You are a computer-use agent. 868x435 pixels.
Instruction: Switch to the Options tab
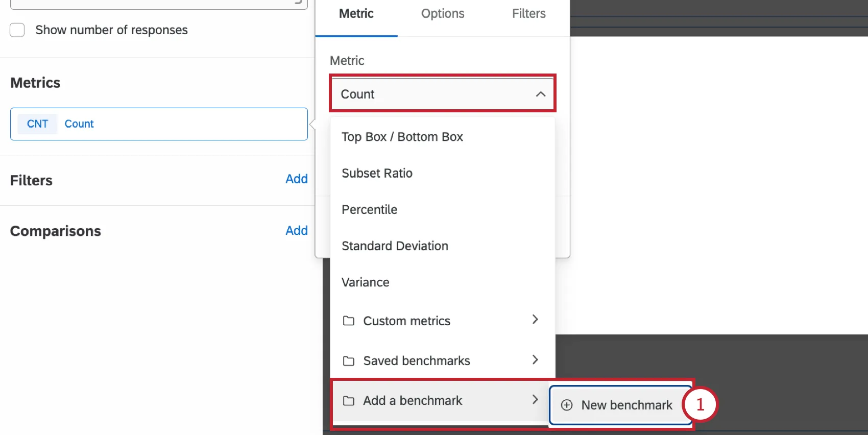pyautogui.click(x=443, y=14)
